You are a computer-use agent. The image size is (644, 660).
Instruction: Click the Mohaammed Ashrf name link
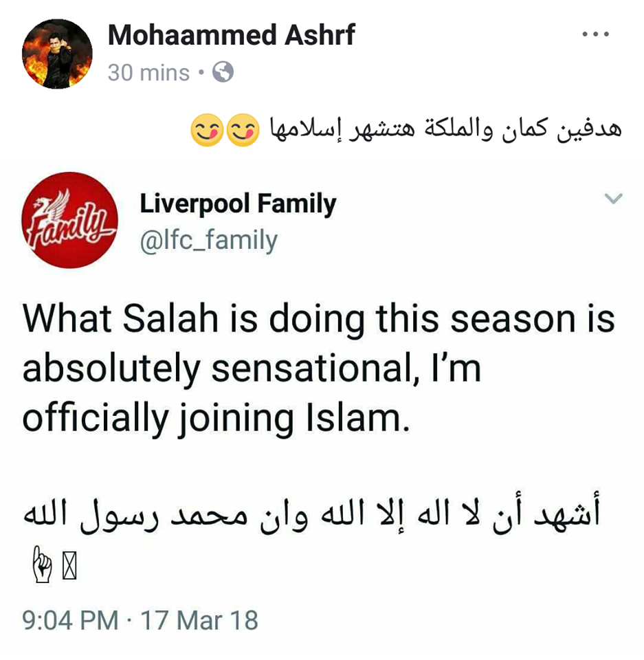point(231,36)
